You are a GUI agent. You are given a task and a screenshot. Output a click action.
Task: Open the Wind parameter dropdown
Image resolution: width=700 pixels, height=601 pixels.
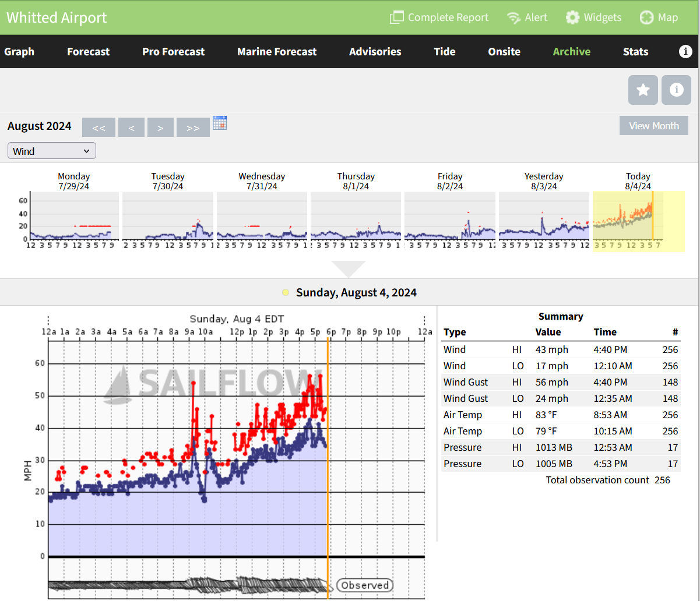click(x=52, y=151)
